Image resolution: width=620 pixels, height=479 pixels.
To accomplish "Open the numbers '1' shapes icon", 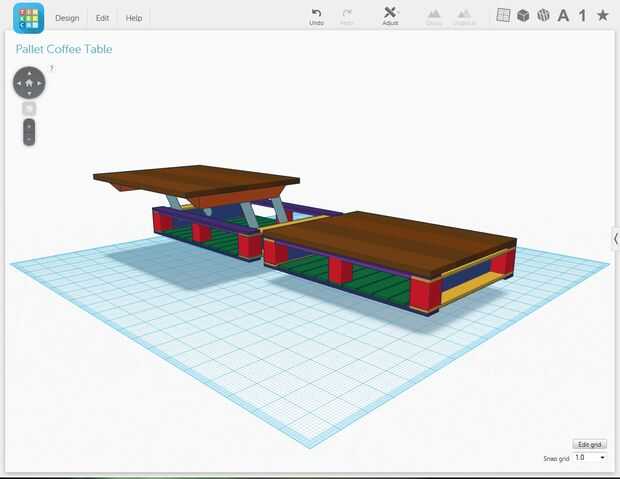I will pos(582,16).
